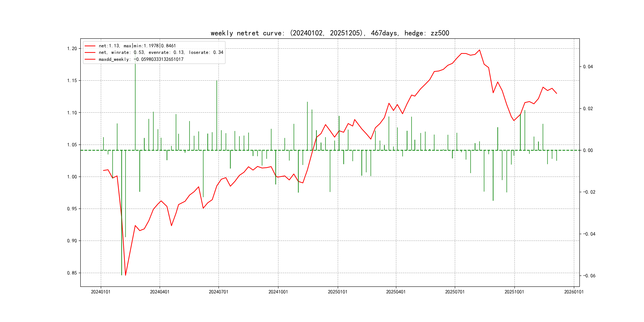The width and height of the screenshot is (644, 322).
Task: Click the 20250701 x-axis date label
Action: pyautogui.click(x=455, y=292)
